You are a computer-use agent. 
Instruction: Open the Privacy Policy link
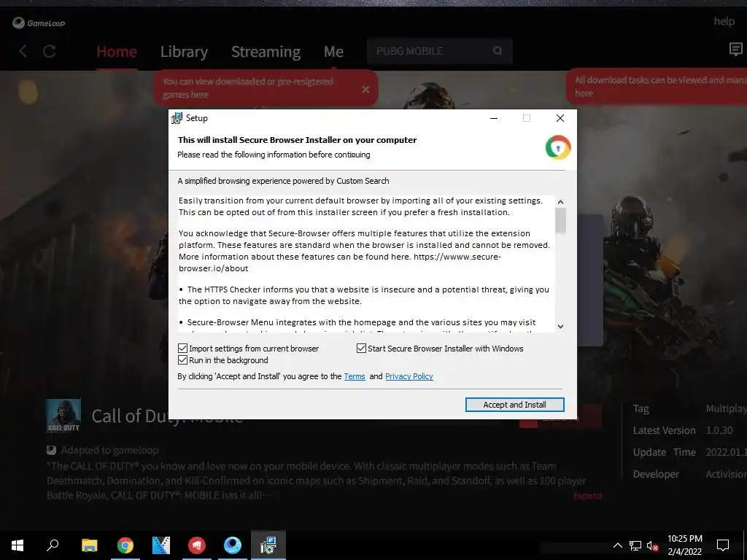click(x=409, y=376)
